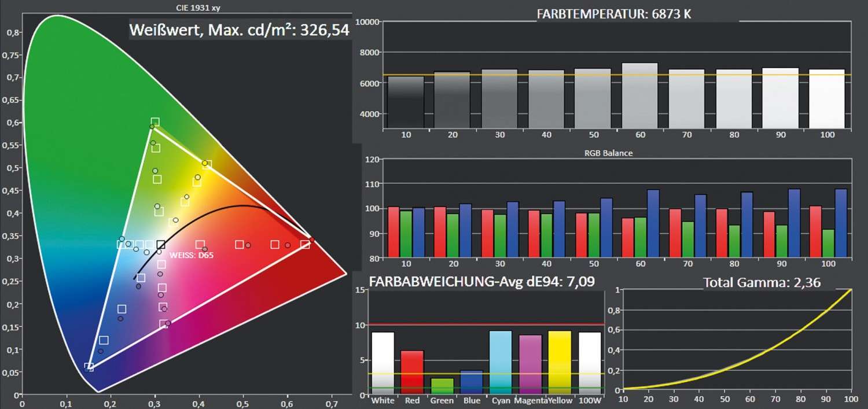The image size is (868, 409).
Task: Select the red primary target square at gamut corner
Action: coord(304,245)
